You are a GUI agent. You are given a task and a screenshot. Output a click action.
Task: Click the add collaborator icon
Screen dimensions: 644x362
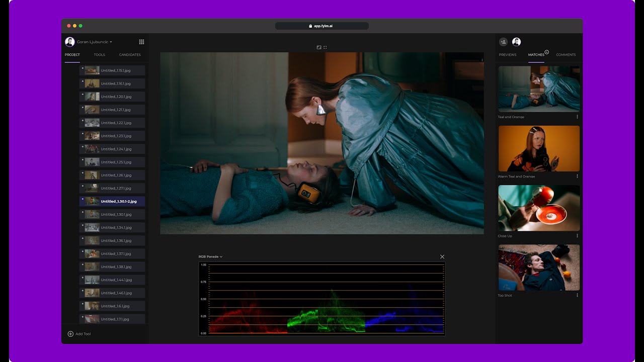point(503,42)
